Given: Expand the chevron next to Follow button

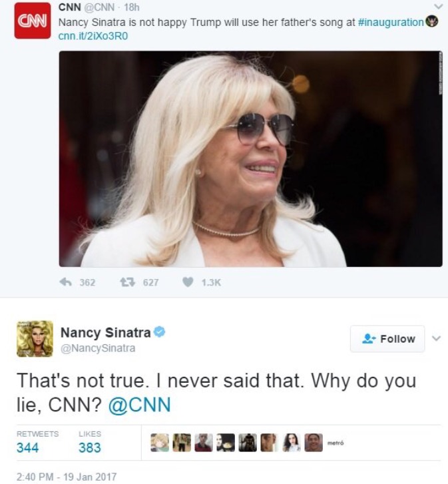Looking at the screenshot, I should (x=436, y=338).
